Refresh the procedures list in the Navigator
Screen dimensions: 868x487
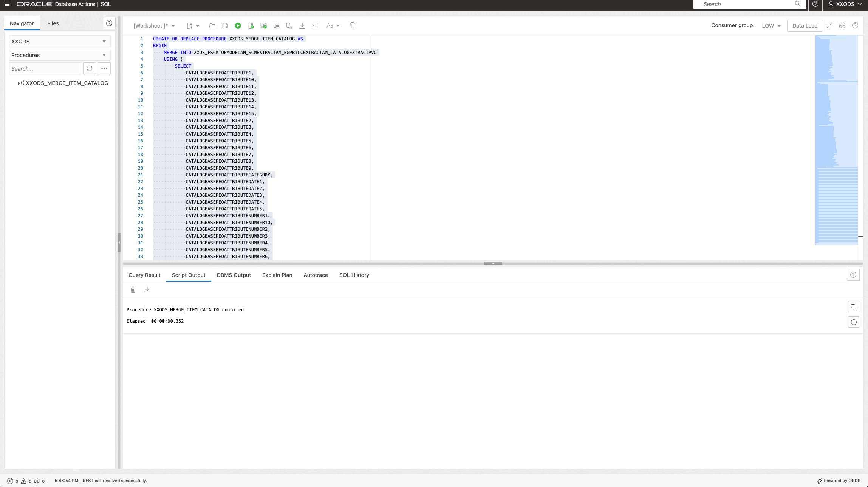pos(90,68)
